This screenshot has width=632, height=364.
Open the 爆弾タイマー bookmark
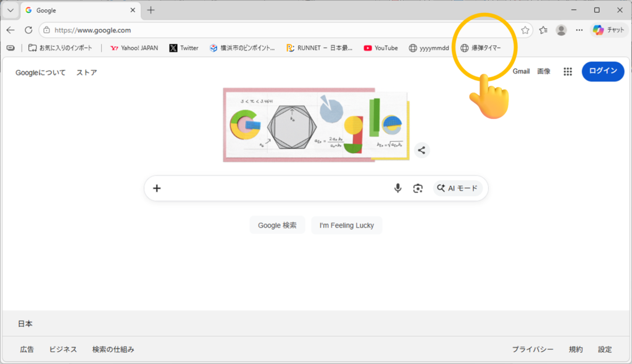coord(481,48)
